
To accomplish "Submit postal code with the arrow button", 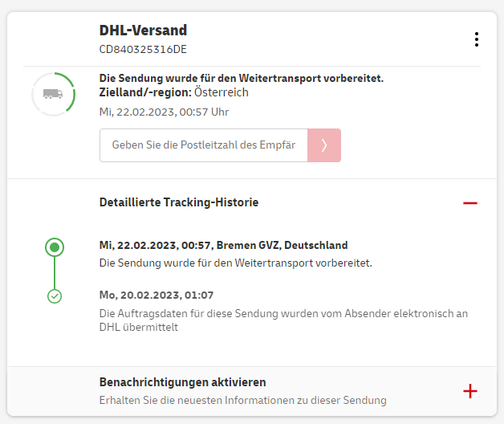I will tap(324, 145).
